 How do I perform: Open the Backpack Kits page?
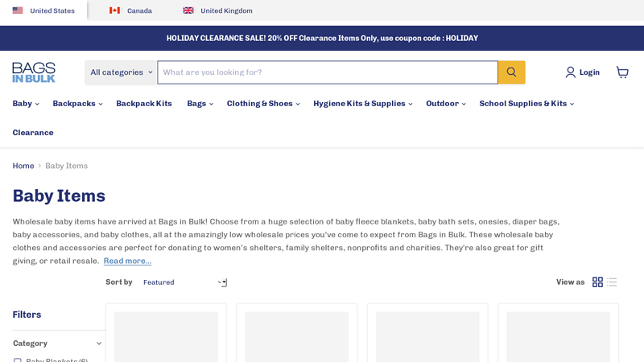pyautogui.click(x=143, y=104)
